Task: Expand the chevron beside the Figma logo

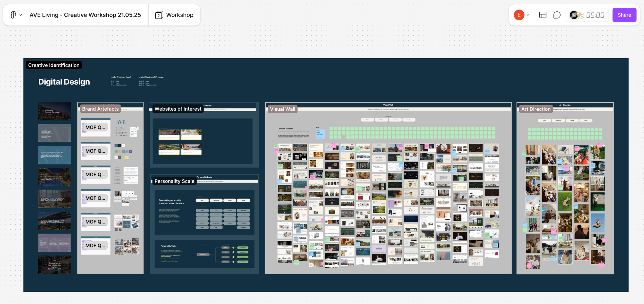Action: tap(21, 15)
